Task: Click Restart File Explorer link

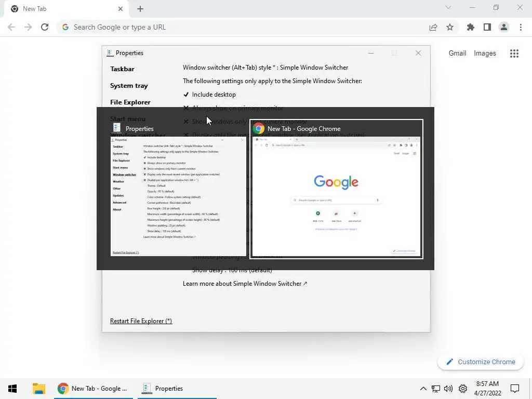Action: (141, 321)
